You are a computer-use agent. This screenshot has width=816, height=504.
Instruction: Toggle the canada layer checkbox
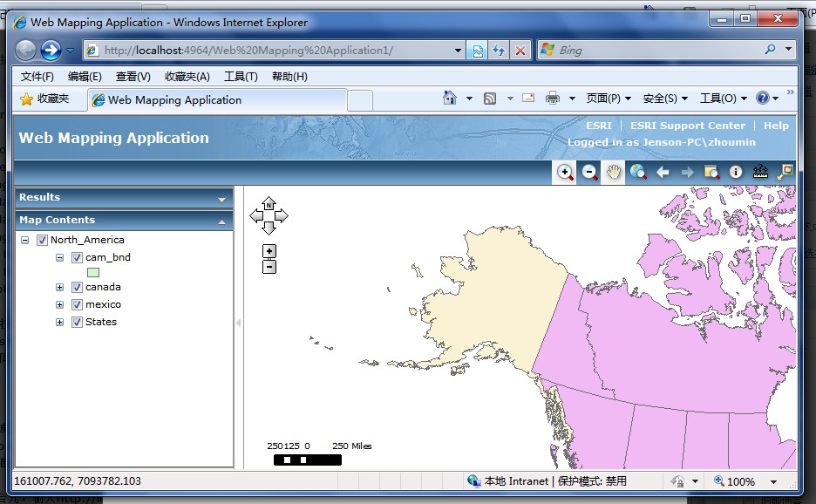(x=77, y=287)
